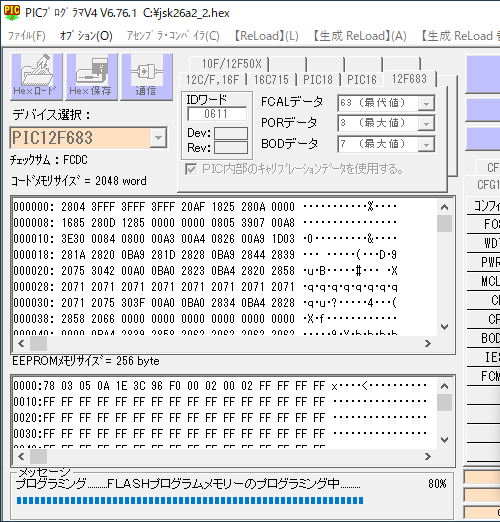The image size is (500, 522).
Task: Click down arrow of EEPROM scrollbar
Action: 444,440
